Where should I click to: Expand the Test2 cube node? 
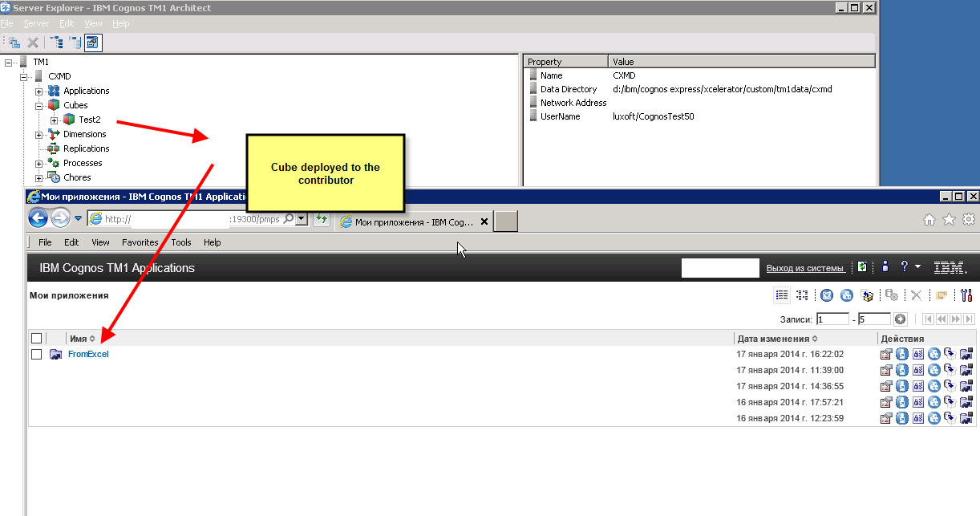click(x=54, y=120)
